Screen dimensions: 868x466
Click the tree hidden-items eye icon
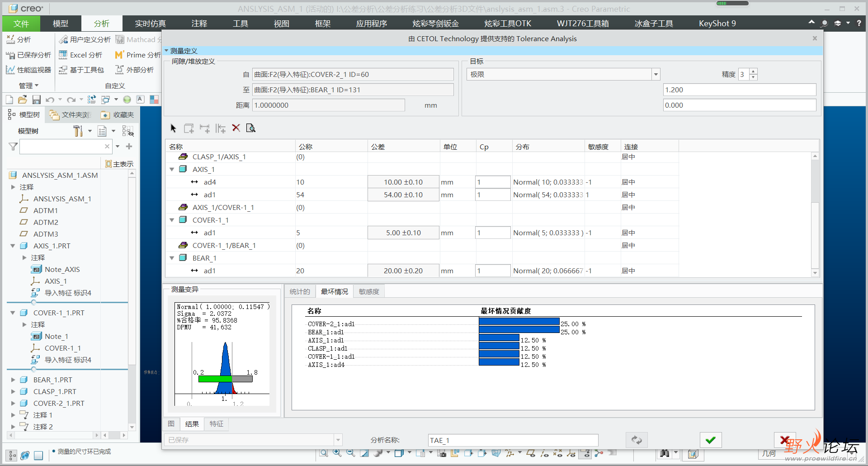tap(128, 131)
